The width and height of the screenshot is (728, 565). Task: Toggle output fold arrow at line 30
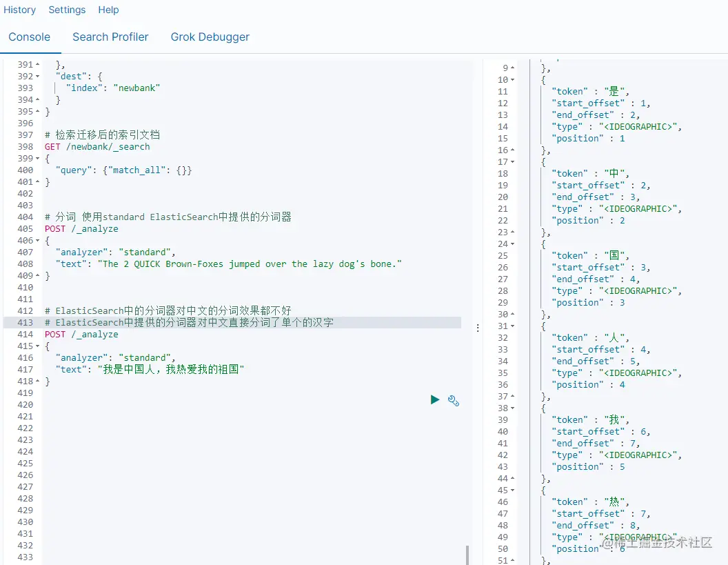click(513, 315)
